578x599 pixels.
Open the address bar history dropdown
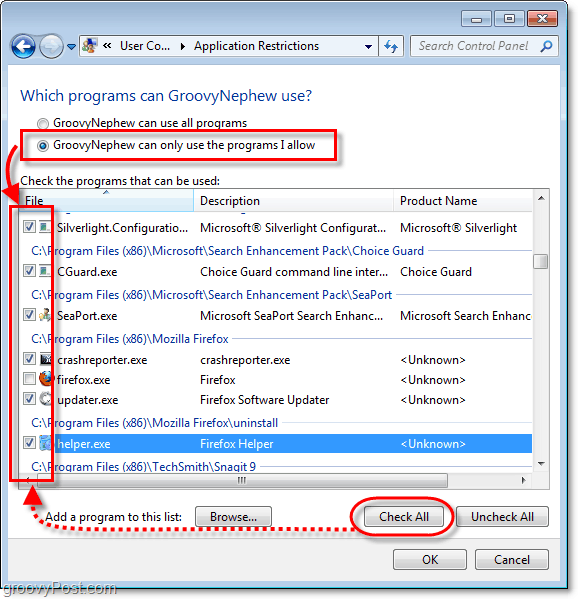[x=368, y=47]
